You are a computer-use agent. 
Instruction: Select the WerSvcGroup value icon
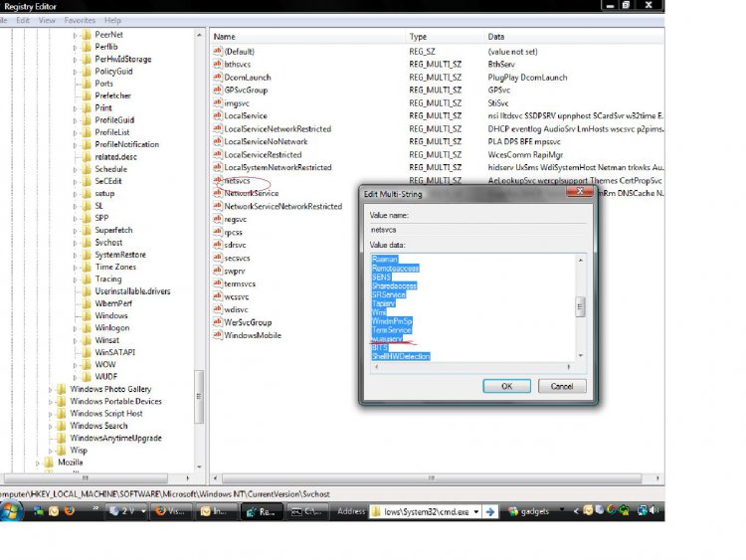click(218, 321)
